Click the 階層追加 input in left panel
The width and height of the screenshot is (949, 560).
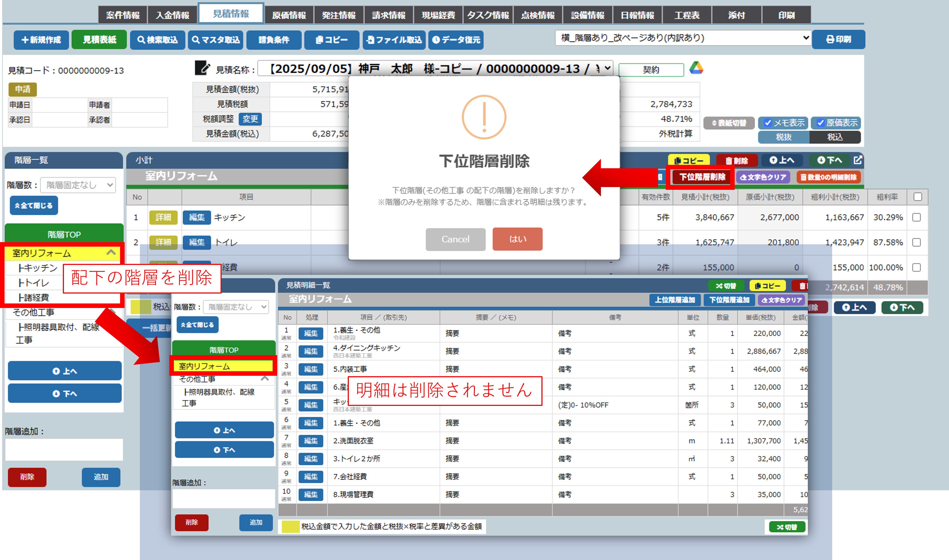coord(64,449)
